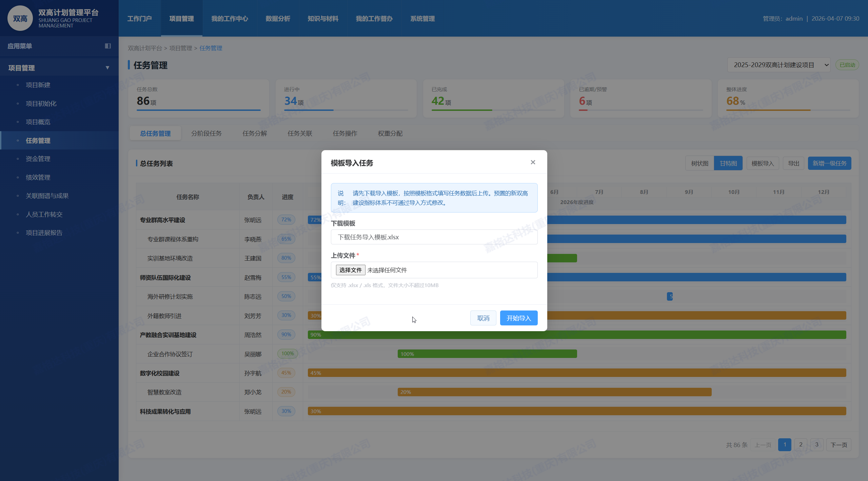Image resolution: width=868 pixels, height=481 pixels.
Task: Open the 2025-2029 project selection dropdown
Action: [x=778, y=65]
